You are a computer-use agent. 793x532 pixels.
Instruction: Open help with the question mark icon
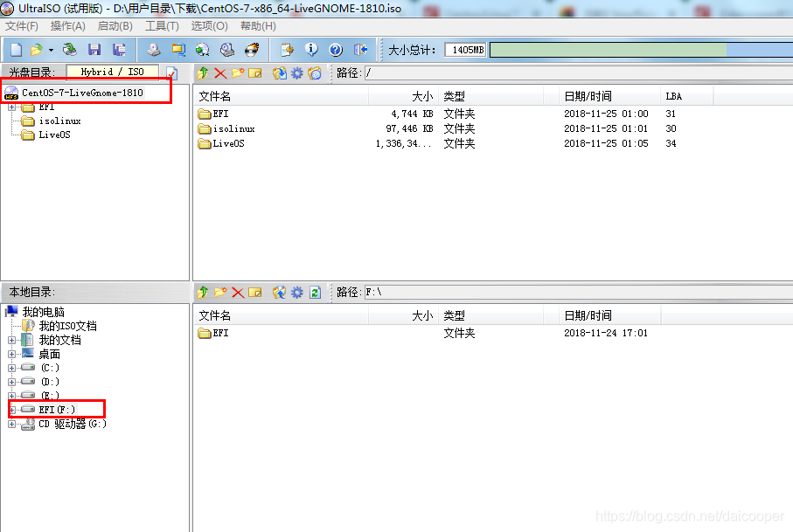pyautogui.click(x=336, y=50)
